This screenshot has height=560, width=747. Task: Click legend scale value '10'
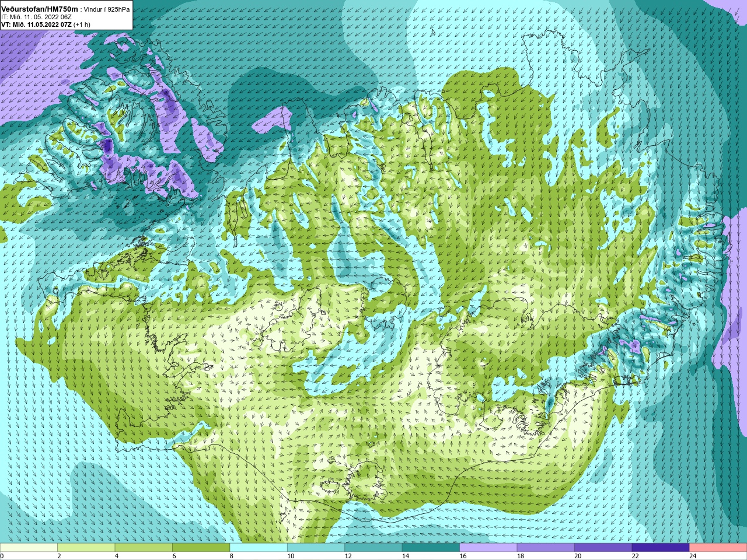tap(290, 556)
